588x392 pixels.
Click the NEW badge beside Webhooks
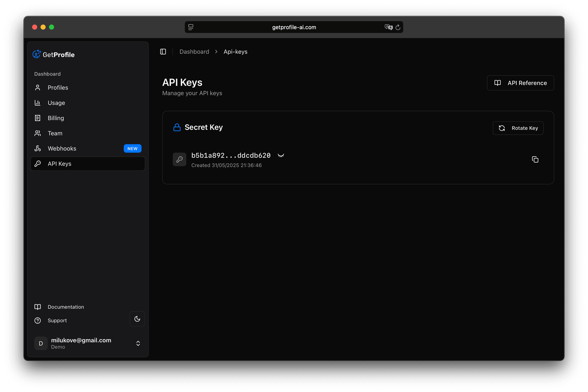tap(132, 148)
